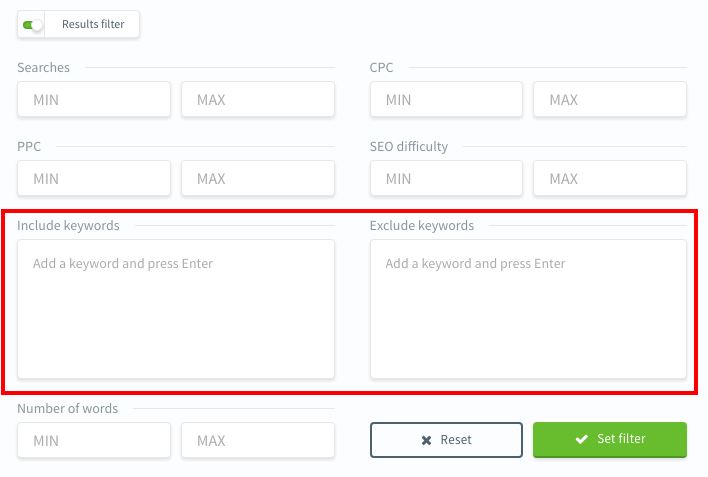Click the X icon on Reset button
The image size is (708, 477).
(x=426, y=440)
